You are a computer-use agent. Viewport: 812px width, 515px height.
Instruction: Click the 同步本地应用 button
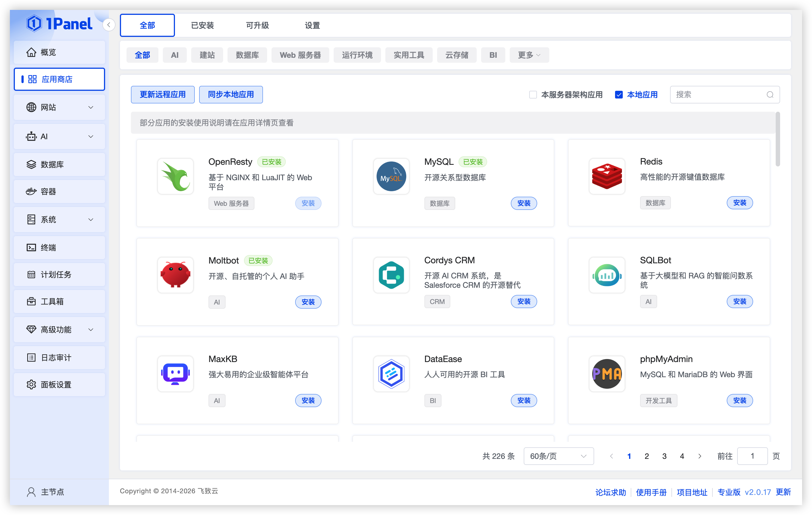(231, 94)
